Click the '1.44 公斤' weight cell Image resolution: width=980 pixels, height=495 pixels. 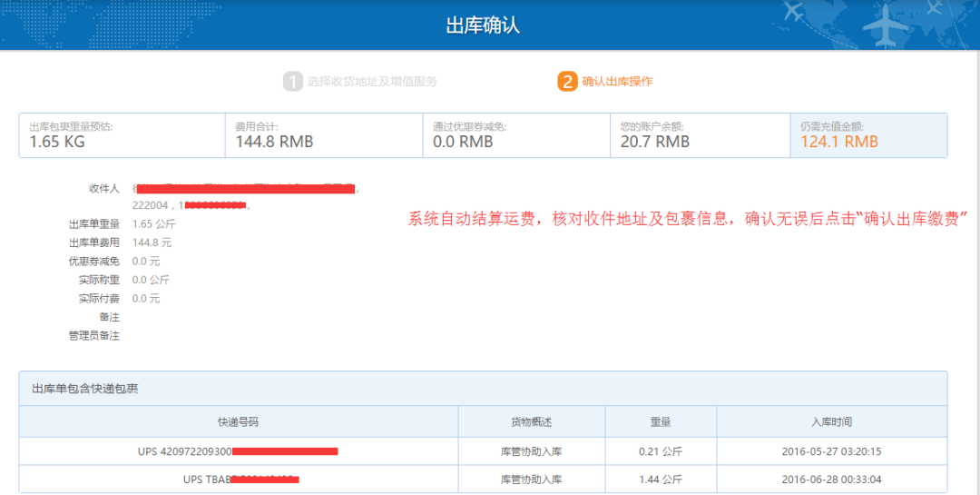click(x=661, y=480)
